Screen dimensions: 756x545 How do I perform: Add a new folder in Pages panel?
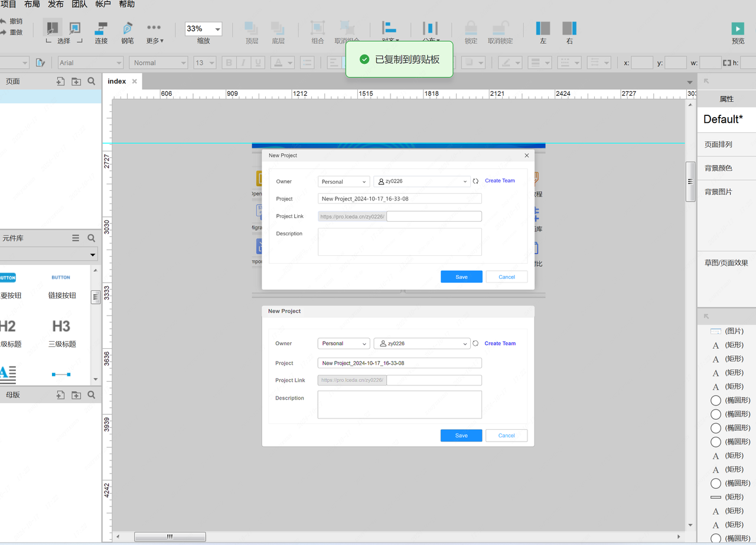click(x=76, y=82)
